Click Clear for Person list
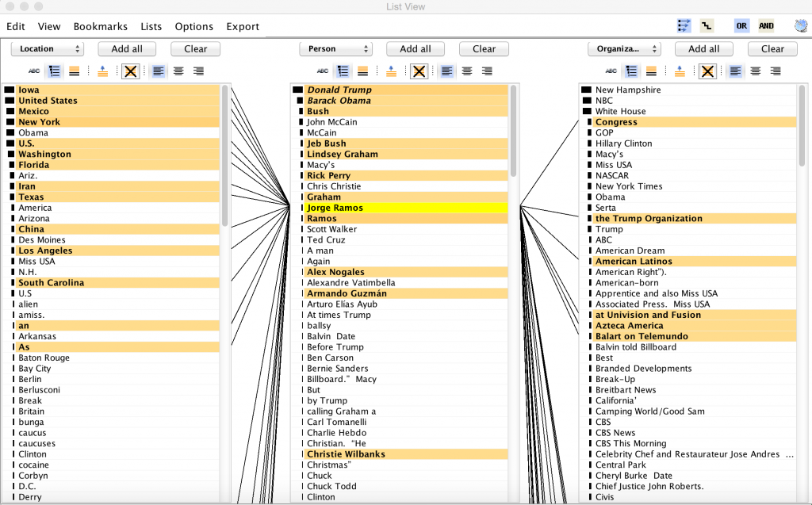 coord(485,48)
